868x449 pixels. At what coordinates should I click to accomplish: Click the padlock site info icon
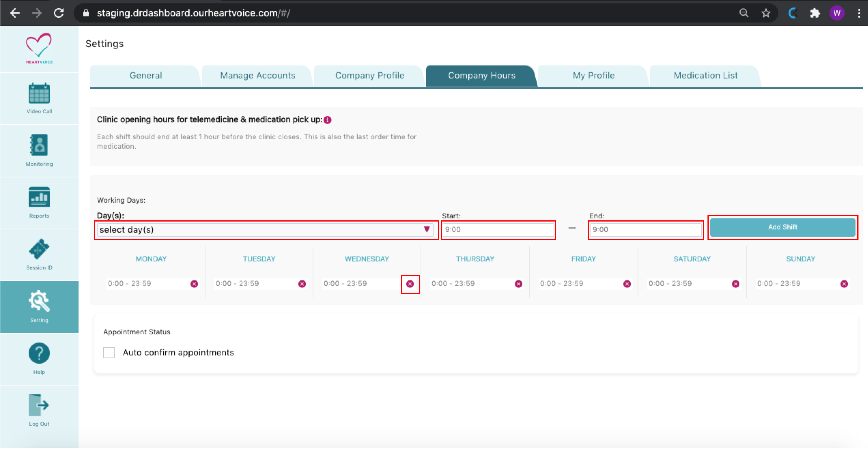click(x=86, y=13)
